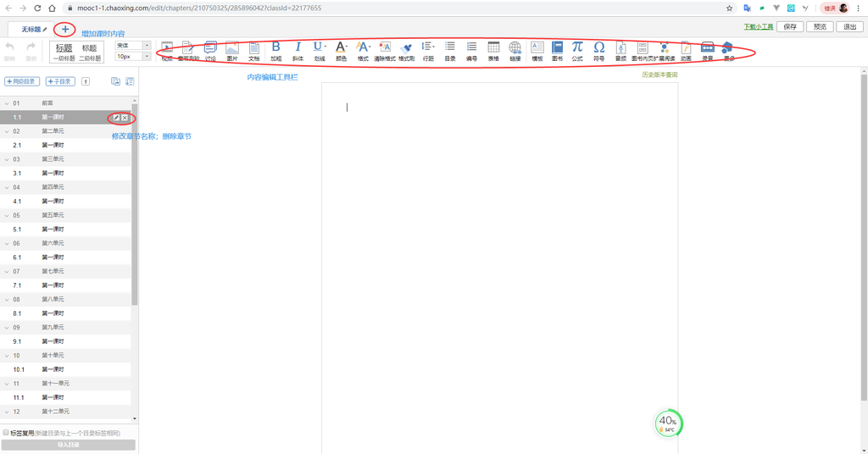The height and width of the screenshot is (454, 868).
Task: Collapse the 02 第二单元 chapter
Action: (7, 131)
